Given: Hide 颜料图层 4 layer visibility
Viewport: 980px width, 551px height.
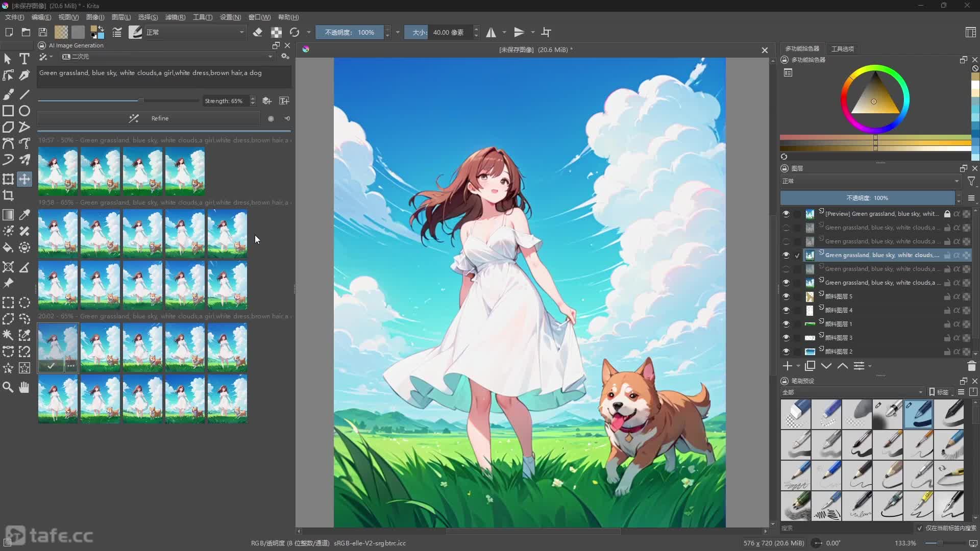Looking at the screenshot, I should click(x=786, y=310).
